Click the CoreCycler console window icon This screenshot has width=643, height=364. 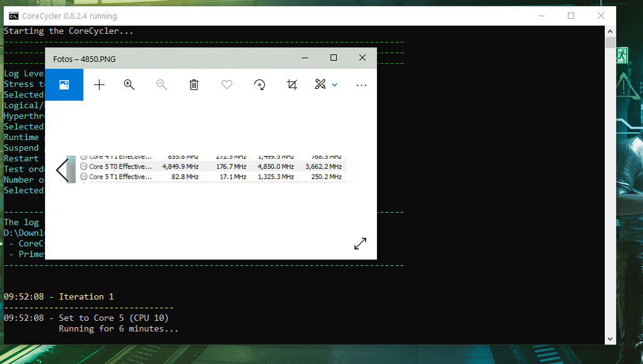tap(14, 16)
